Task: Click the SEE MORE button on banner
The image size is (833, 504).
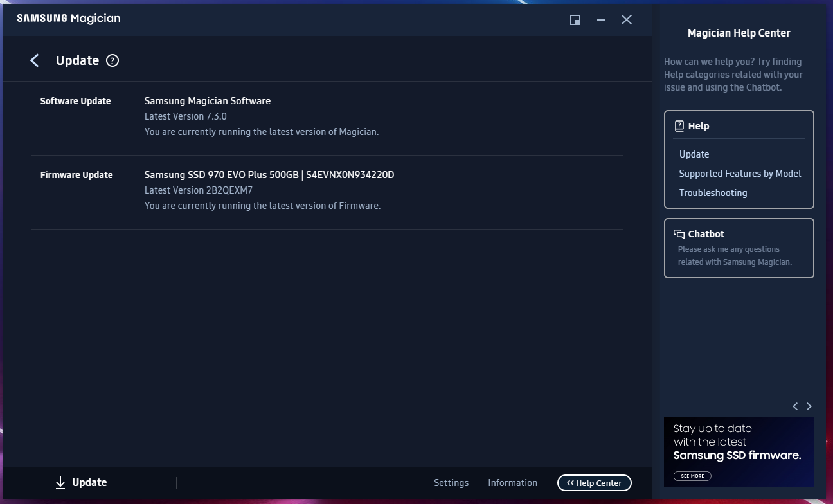Action: coord(692,476)
